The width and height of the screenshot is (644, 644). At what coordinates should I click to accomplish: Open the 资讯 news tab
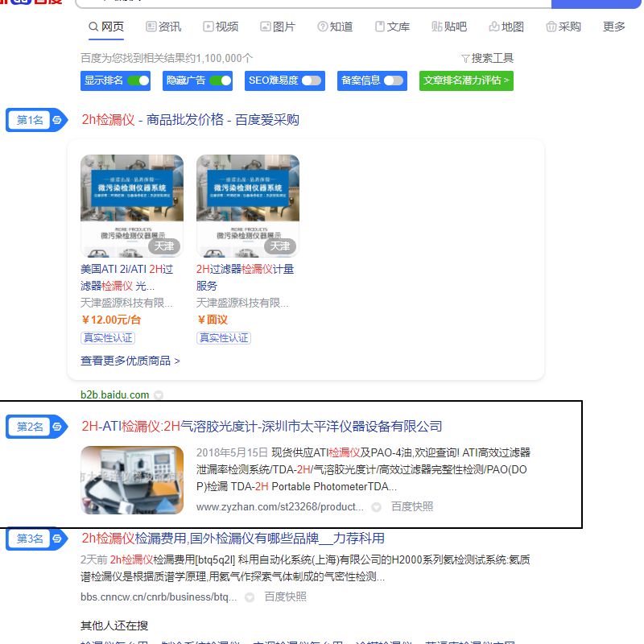click(x=163, y=27)
